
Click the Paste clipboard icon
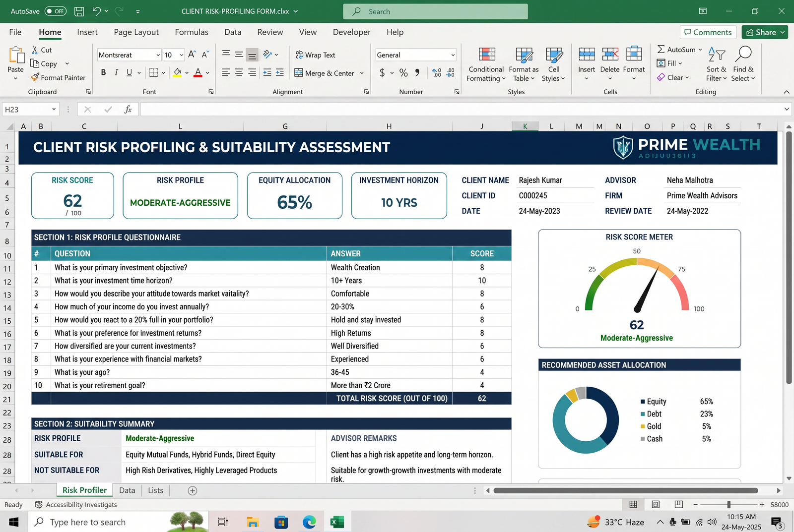coord(16,55)
